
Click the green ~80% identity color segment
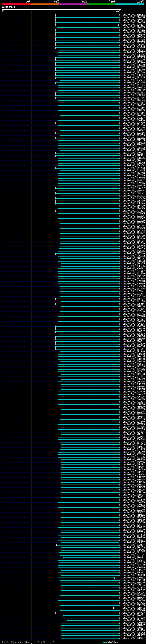(x=101, y=4)
